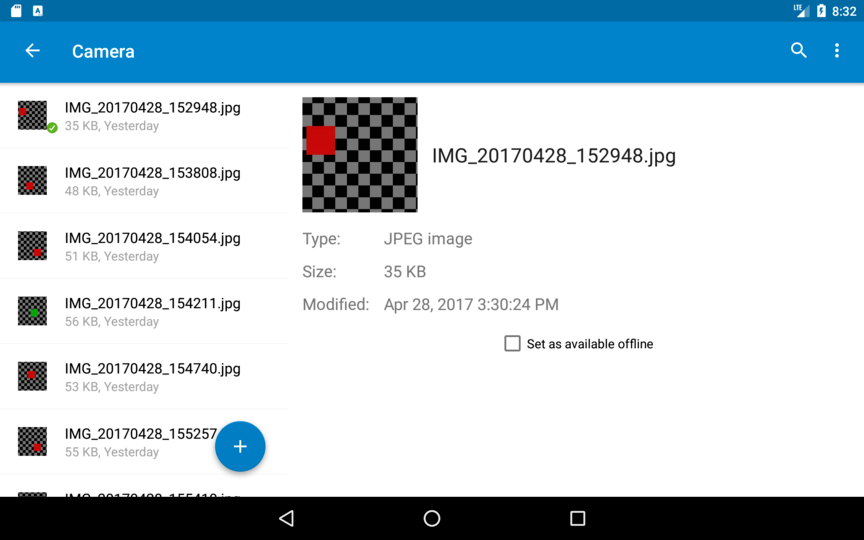
Task: Select file starting with IMG_20170428_155257
Action: click(144, 442)
